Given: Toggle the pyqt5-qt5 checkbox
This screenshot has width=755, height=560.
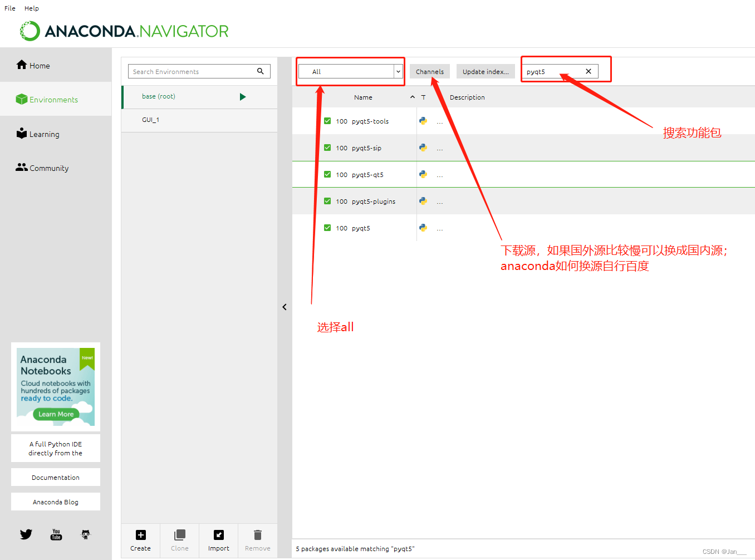Looking at the screenshot, I should pyautogui.click(x=327, y=174).
